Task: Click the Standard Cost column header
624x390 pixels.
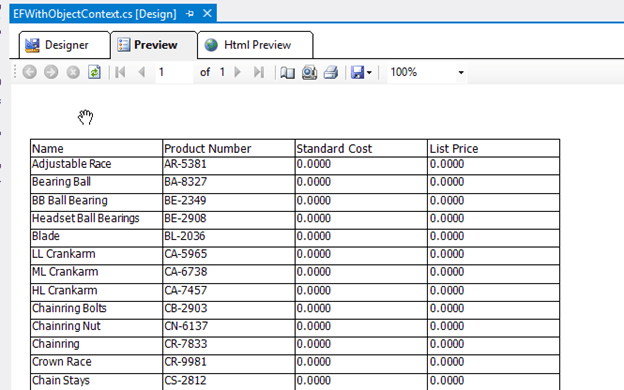Action: pos(361,148)
